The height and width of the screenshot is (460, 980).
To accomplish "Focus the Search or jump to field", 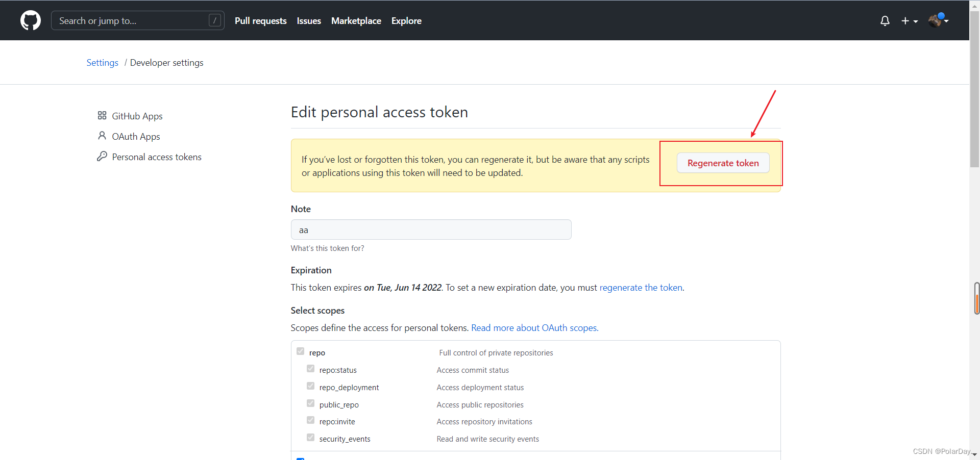I will [138, 20].
